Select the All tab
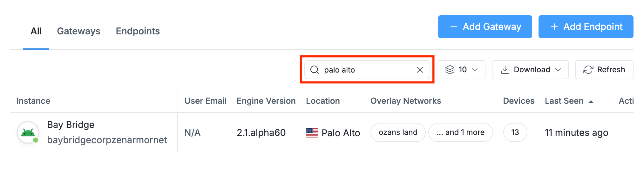 (36, 31)
